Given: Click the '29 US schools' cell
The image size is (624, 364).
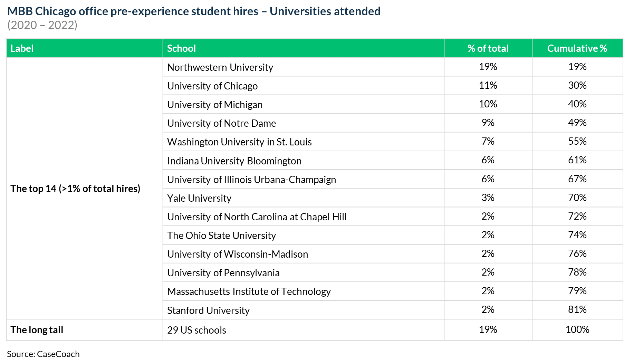Looking at the screenshot, I should 304,330.
